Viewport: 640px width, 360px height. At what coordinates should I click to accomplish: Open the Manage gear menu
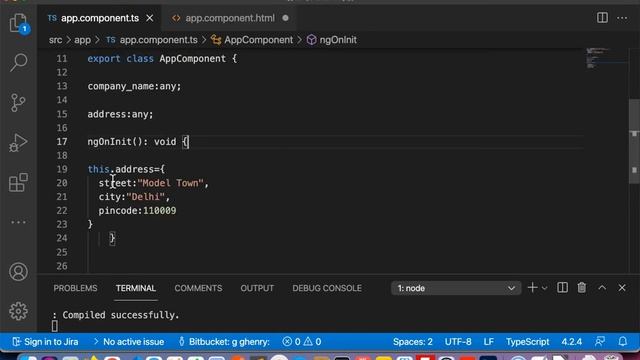[18, 311]
